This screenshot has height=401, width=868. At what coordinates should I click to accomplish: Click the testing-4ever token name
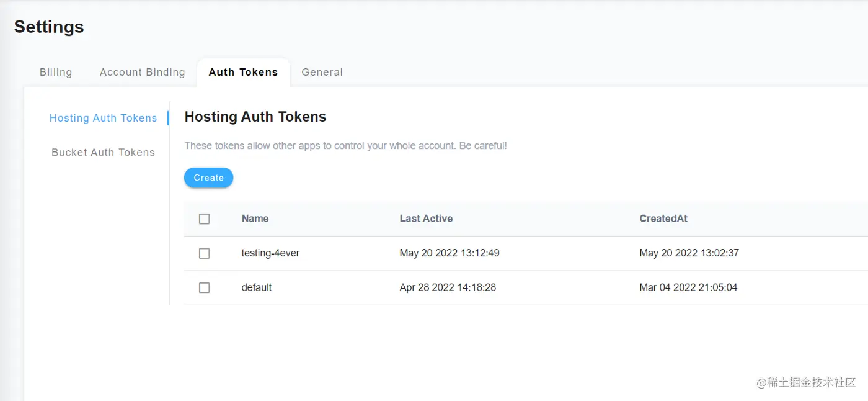pyautogui.click(x=270, y=253)
